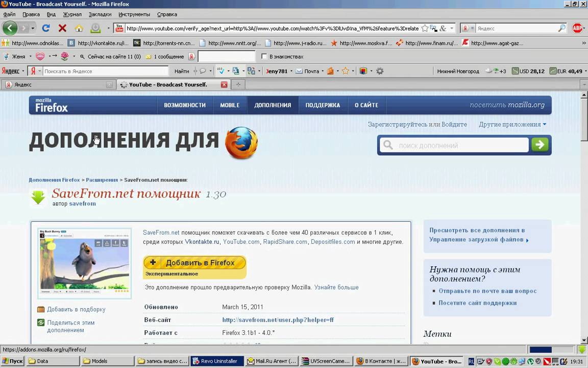This screenshot has height=368, width=588.
Task: Switch to the Яндекс tab
Action: [58, 84]
